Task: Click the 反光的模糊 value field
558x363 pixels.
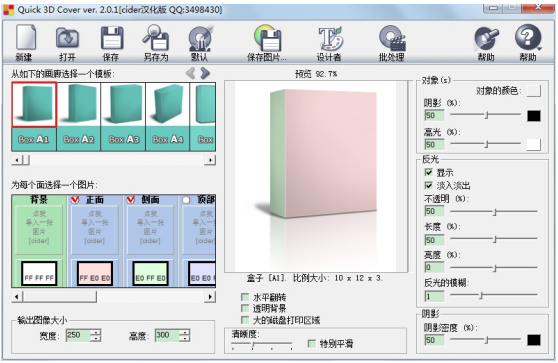Action: coord(435,296)
